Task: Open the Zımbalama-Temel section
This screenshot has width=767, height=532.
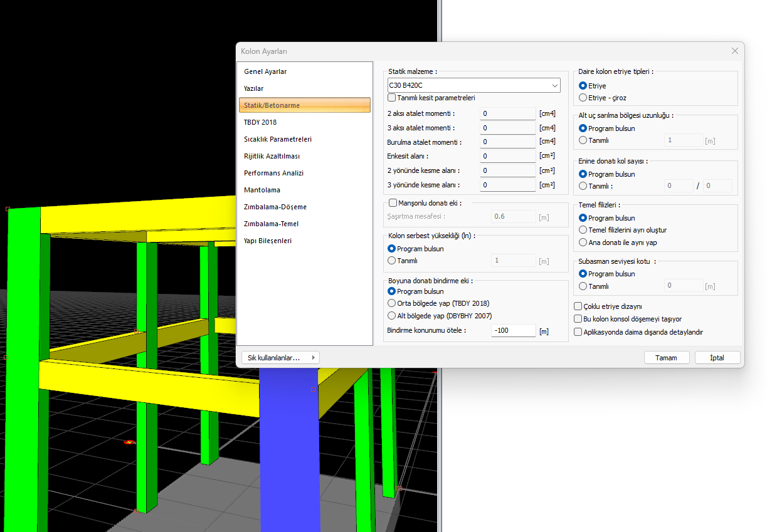Action: tap(271, 224)
